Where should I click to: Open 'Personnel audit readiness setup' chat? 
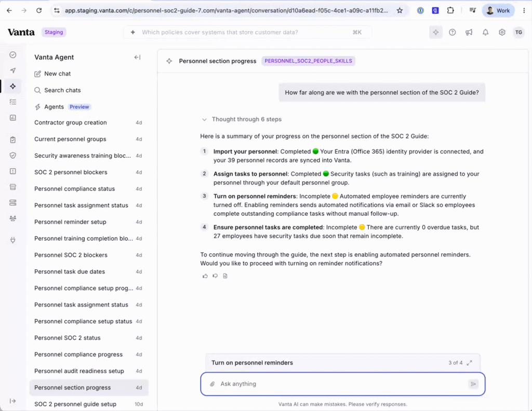(x=88, y=371)
